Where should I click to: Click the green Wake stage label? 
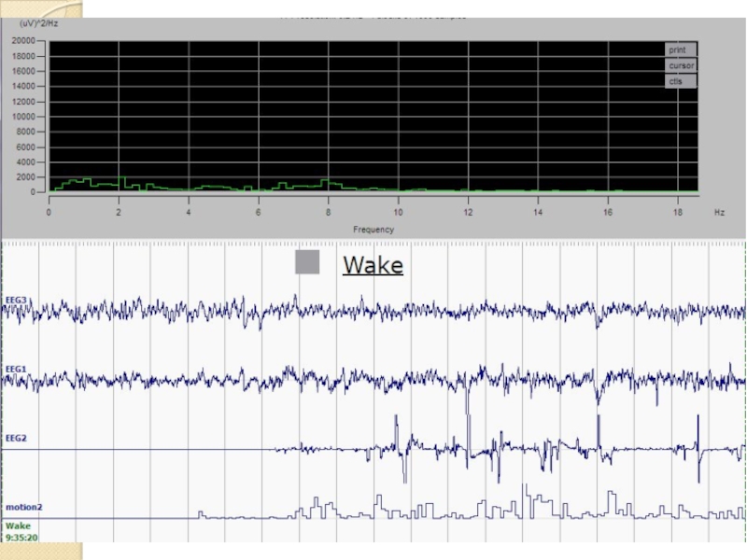tap(18, 525)
